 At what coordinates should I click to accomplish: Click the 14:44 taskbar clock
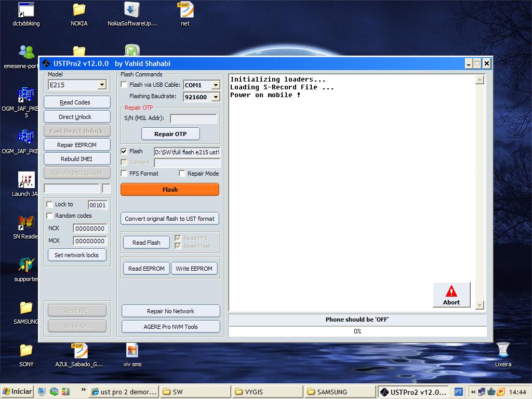[x=517, y=392]
